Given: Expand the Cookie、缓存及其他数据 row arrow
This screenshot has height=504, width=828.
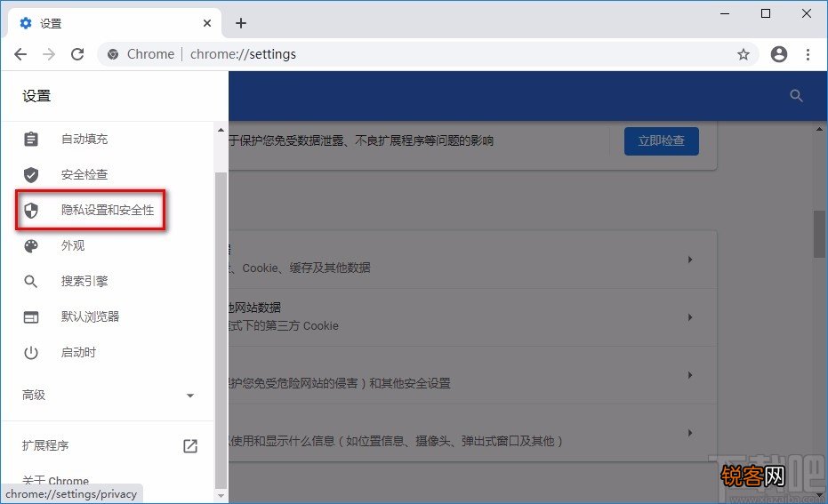Looking at the screenshot, I should [x=689, y=260].
